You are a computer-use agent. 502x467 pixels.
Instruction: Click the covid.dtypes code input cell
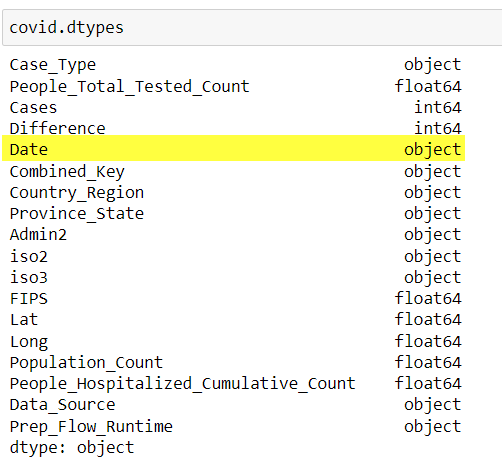(252, 28)
